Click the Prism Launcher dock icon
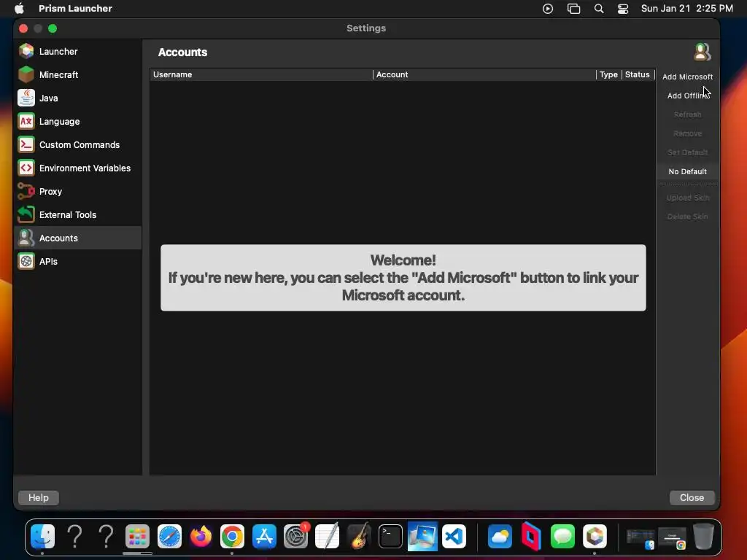Image resolution: width=747 pixels, height=560 pixels. [x=595, y=537]
